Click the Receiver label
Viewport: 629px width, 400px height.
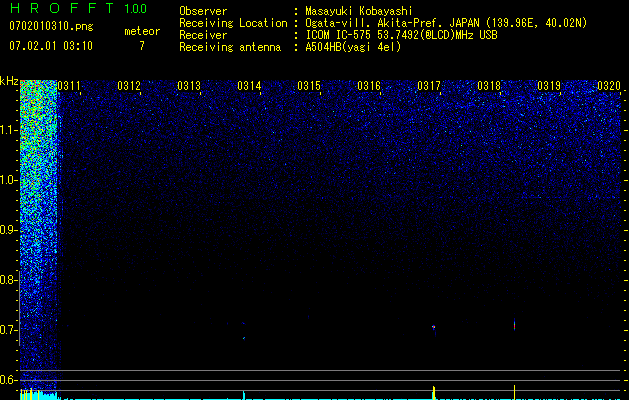point(203,35)
